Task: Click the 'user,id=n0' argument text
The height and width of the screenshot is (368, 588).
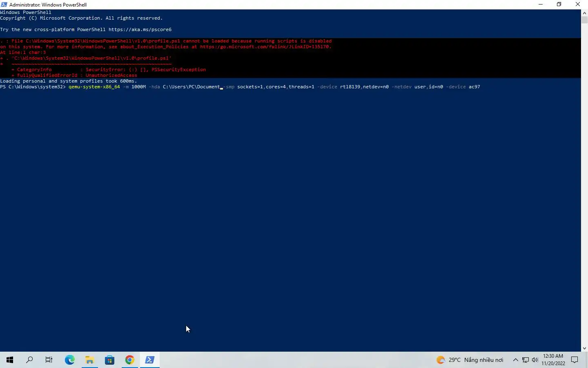Action: 429,87
